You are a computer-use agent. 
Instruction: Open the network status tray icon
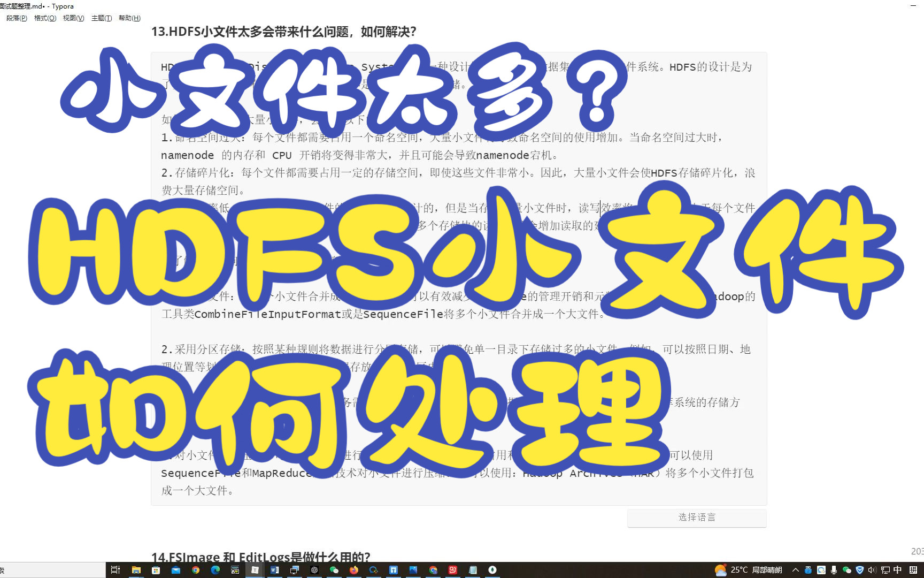[885, 570]
